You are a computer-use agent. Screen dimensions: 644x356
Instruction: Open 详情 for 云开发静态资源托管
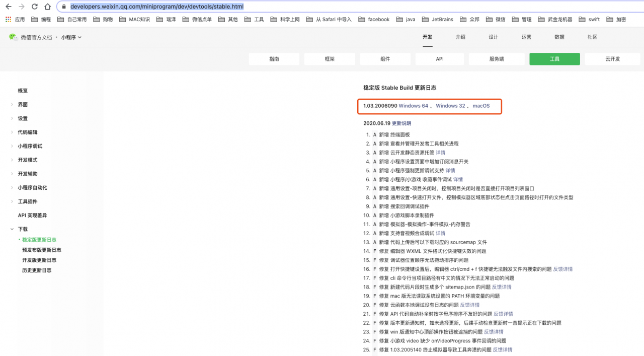[440, 153]
